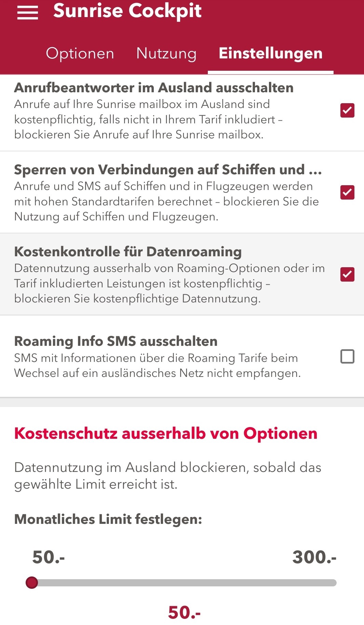Uncheck Anrufbeantworter im Ausland ausschalten checkbox
Image resolution: width=364 pixels, height=625 pixels.
(x=347, y=110)
